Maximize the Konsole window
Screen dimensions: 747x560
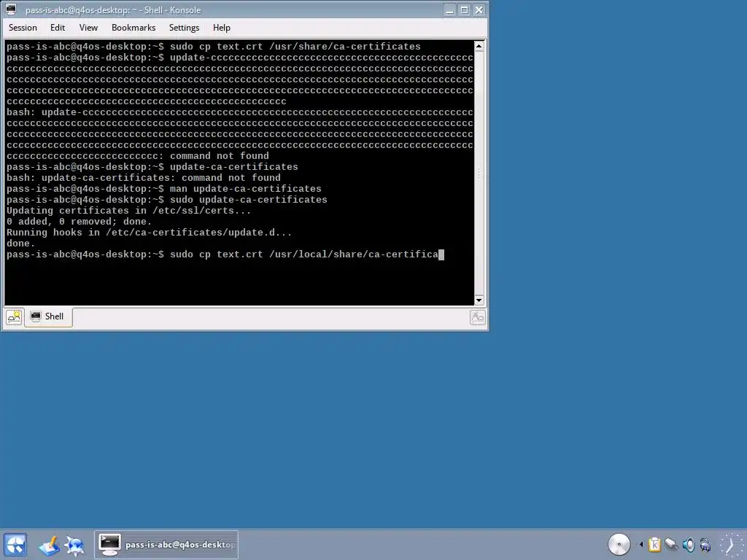tap(465, 10)
